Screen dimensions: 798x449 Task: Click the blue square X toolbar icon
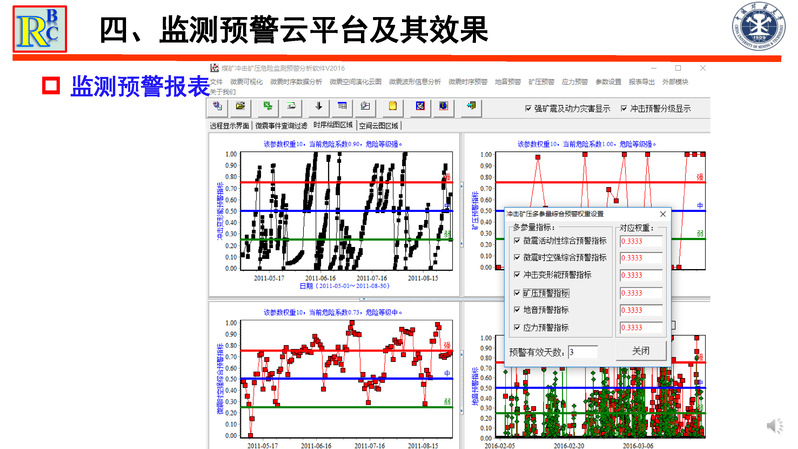[420, 107]
